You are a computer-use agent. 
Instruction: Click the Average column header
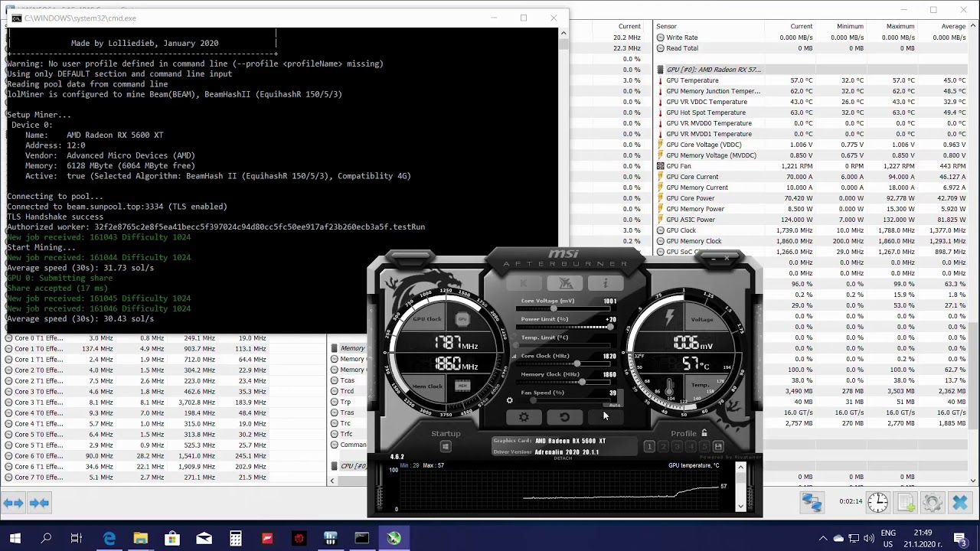point(953,27)
